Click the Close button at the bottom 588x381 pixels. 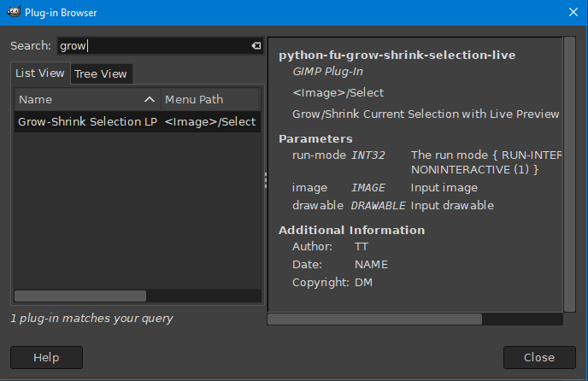pos(539,357)
